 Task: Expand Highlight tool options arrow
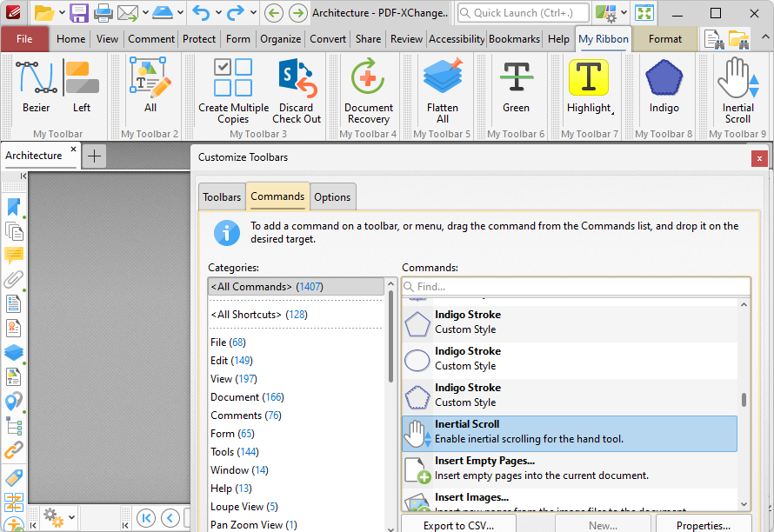click(x=612, y=114)
